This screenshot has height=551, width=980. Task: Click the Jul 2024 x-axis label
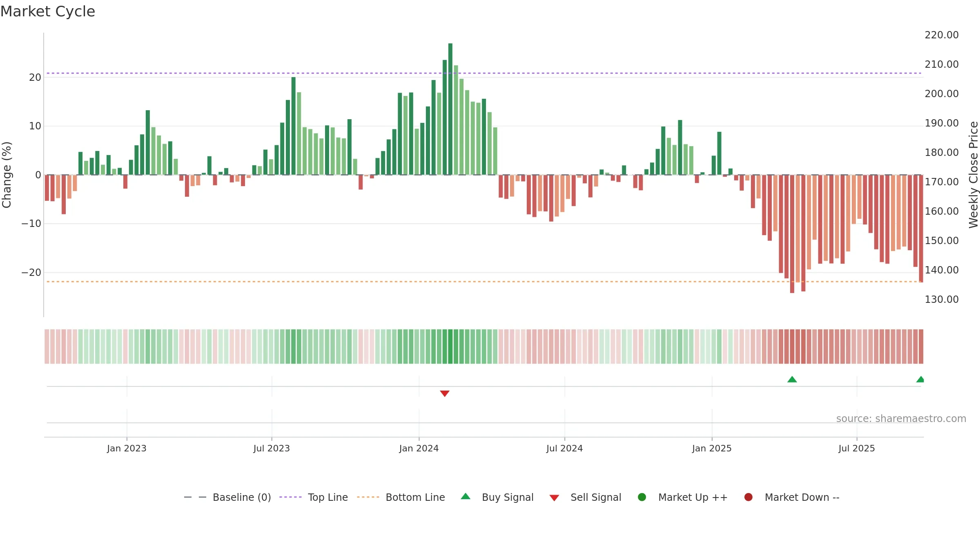(565, 449)
